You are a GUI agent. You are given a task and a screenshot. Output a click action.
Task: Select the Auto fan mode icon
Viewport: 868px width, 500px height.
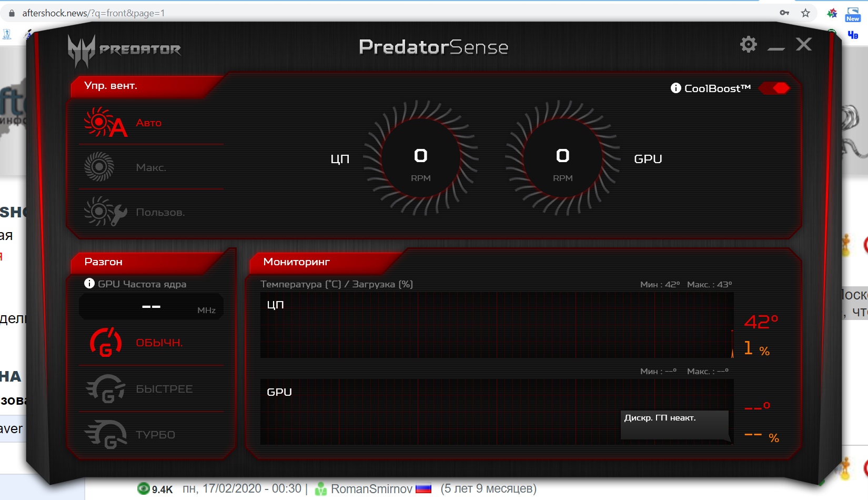coord(105,123)
